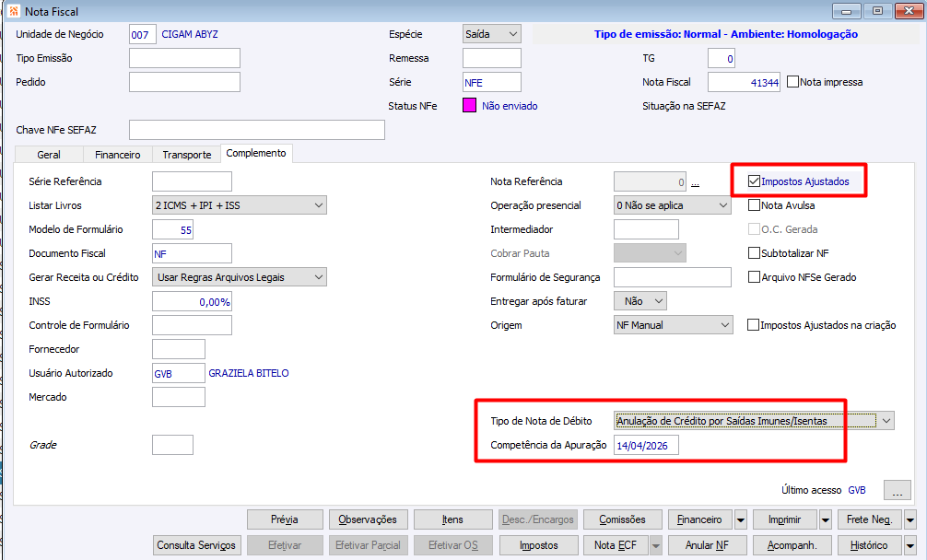Open the Frete Neg. button
Viewport: 927px width, 560px height.
pyautogui.click(x=869, y=519)
